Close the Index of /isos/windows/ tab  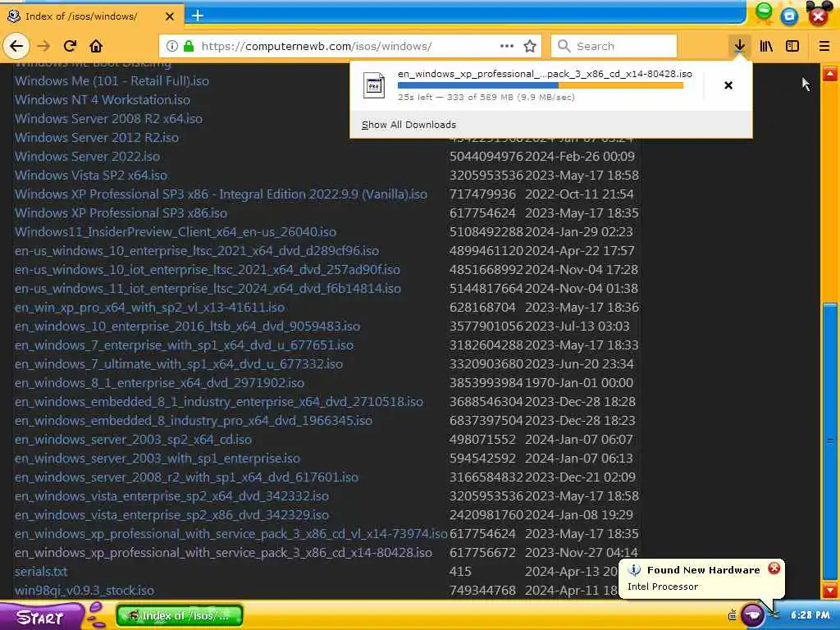[x=170, y=16]
